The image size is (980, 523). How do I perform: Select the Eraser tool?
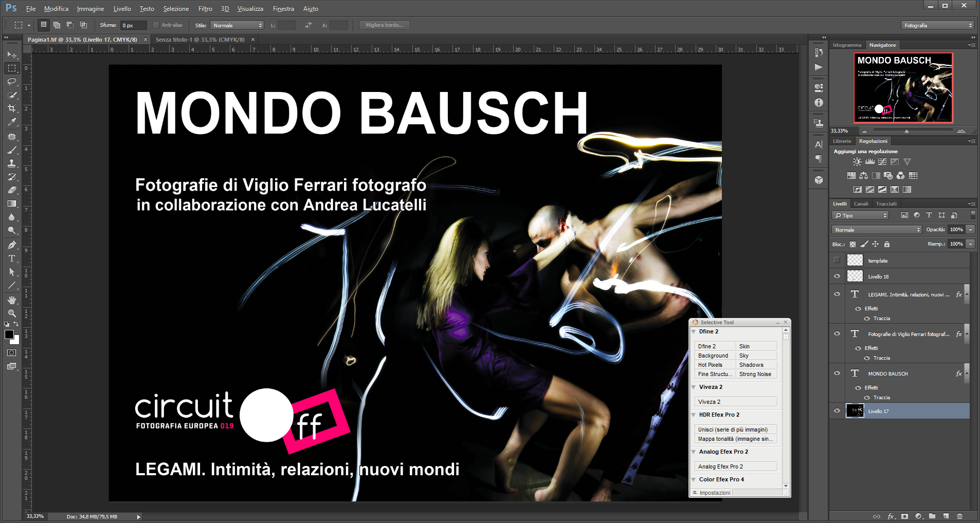pyautogui.click(x=12, y=190)
